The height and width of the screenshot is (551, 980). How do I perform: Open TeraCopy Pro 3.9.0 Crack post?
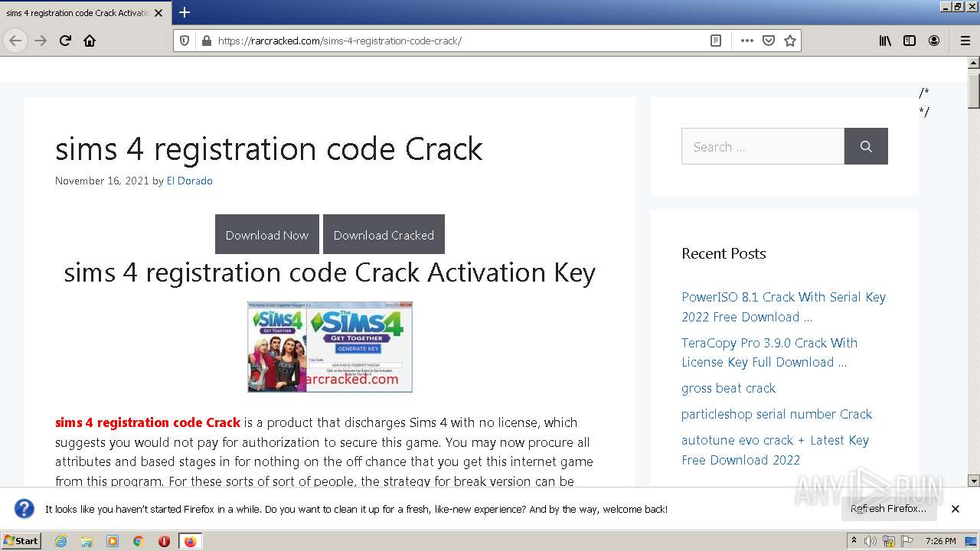(x=769, y=352)
